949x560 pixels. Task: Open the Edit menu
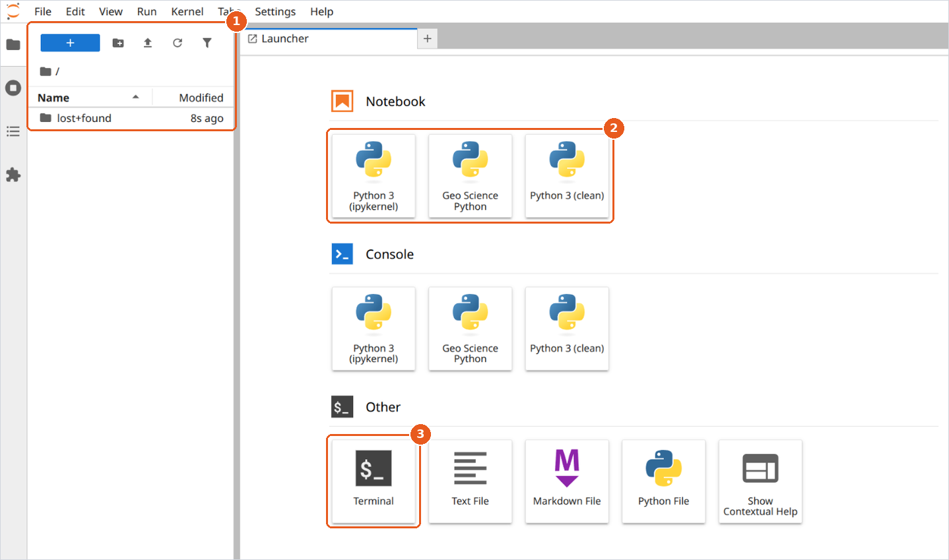[75, 11]
